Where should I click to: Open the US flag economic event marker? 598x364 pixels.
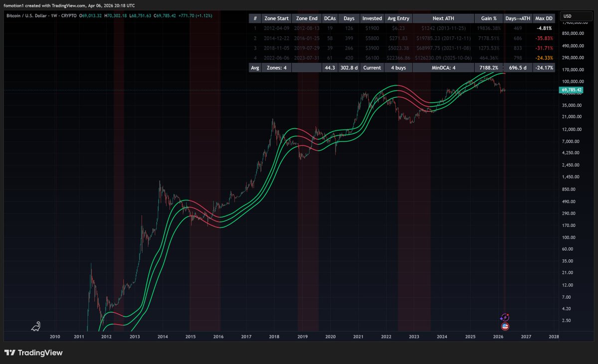[x=505, y=326]
